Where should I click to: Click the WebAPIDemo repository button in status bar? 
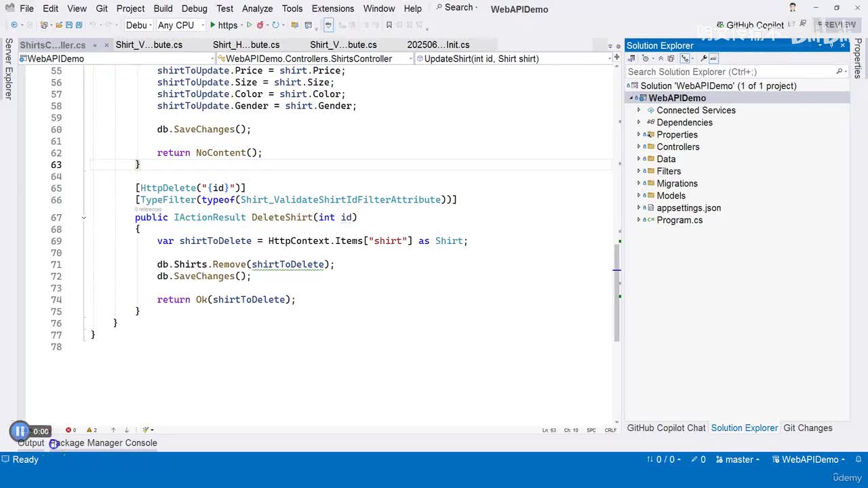click(809, 460)
